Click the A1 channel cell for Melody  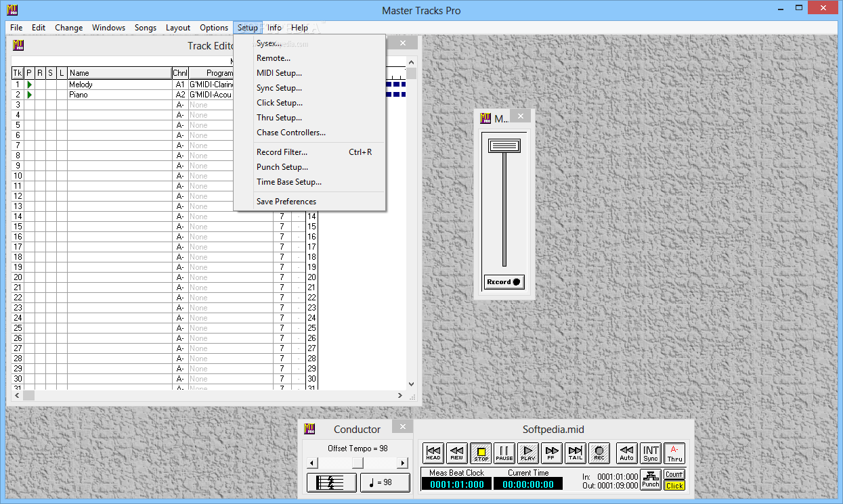(180, 85)
